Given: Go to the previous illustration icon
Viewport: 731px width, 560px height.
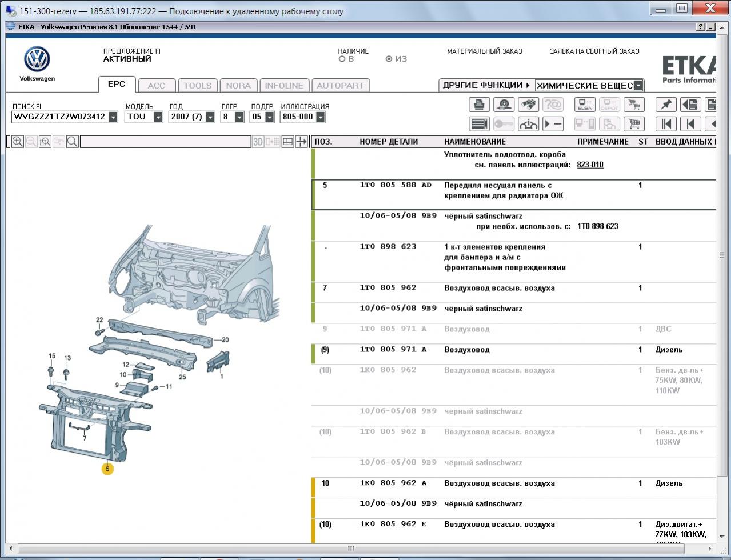Looking at the screenshot, I should point(690,124).
